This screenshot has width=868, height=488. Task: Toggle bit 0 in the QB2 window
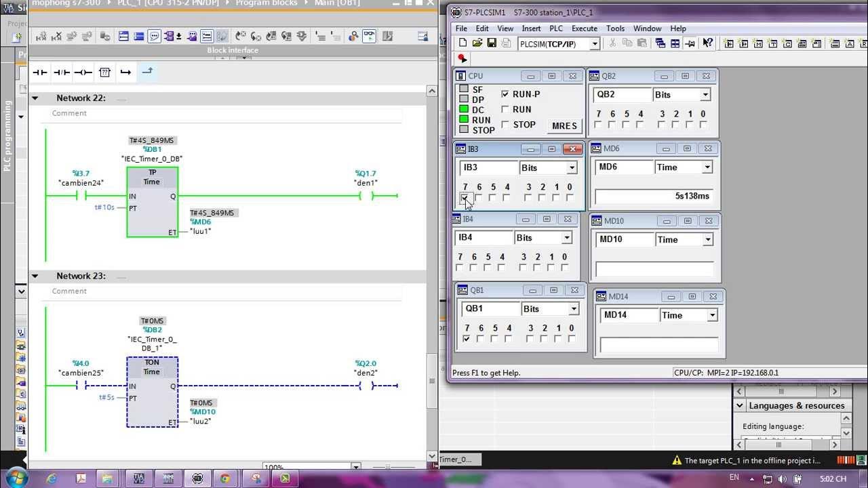[703, 125]
